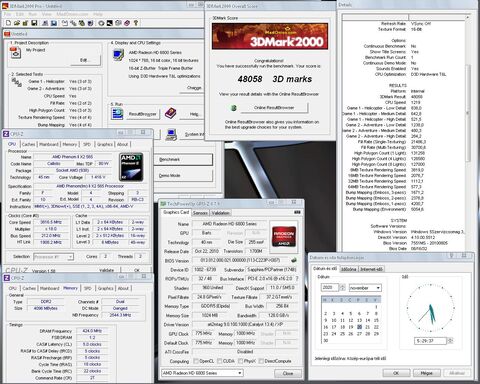480x384 pixels.
Task: Click the Details panel vertical scrollbar
Action: coord(468,133)
